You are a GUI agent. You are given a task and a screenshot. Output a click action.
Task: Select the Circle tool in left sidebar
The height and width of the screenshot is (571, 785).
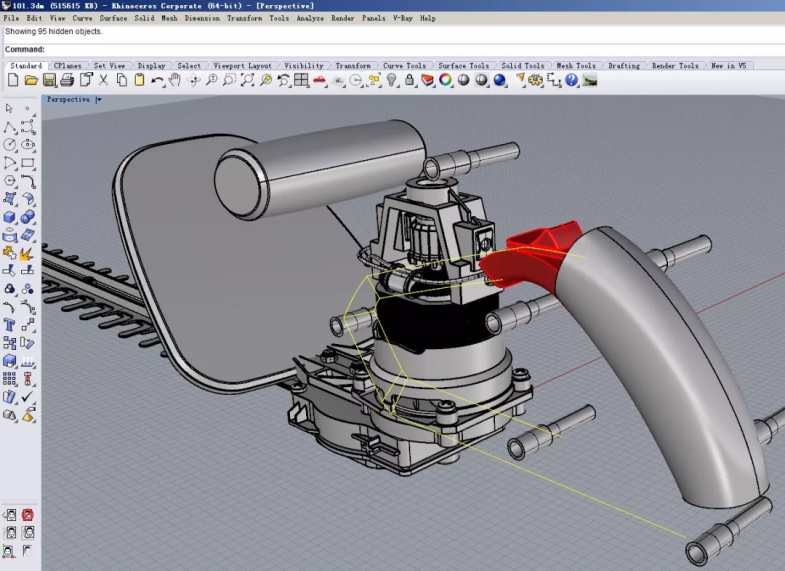10,145
